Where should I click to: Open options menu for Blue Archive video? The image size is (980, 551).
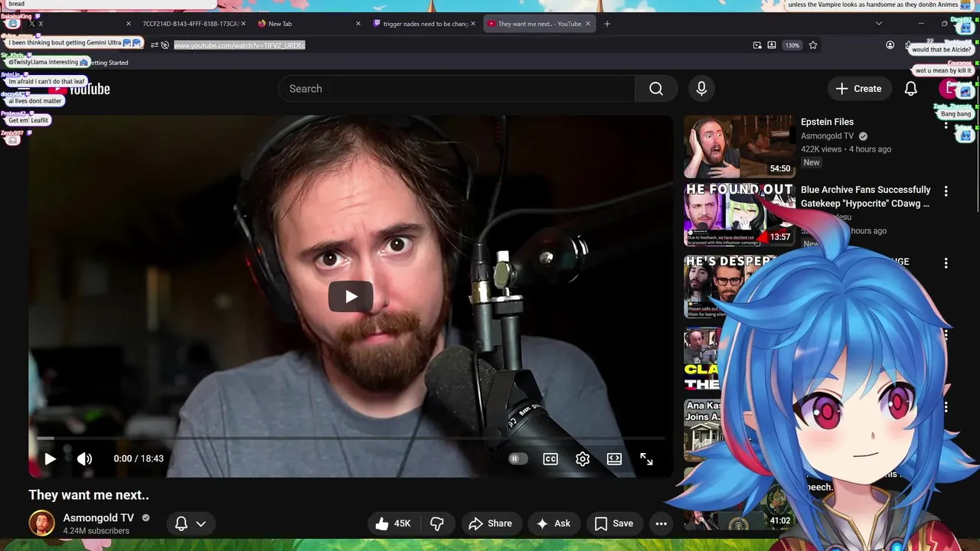click(x=946, y=191)
